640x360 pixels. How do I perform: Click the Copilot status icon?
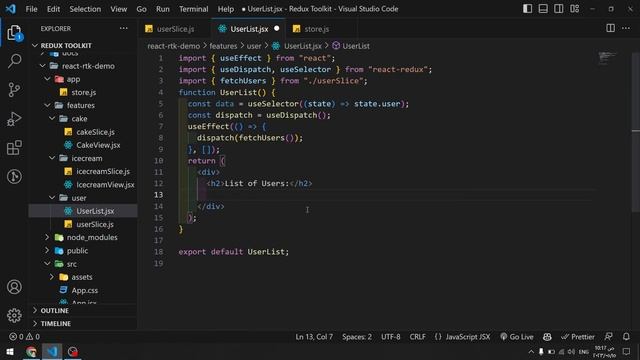click(x=547, y=337)
